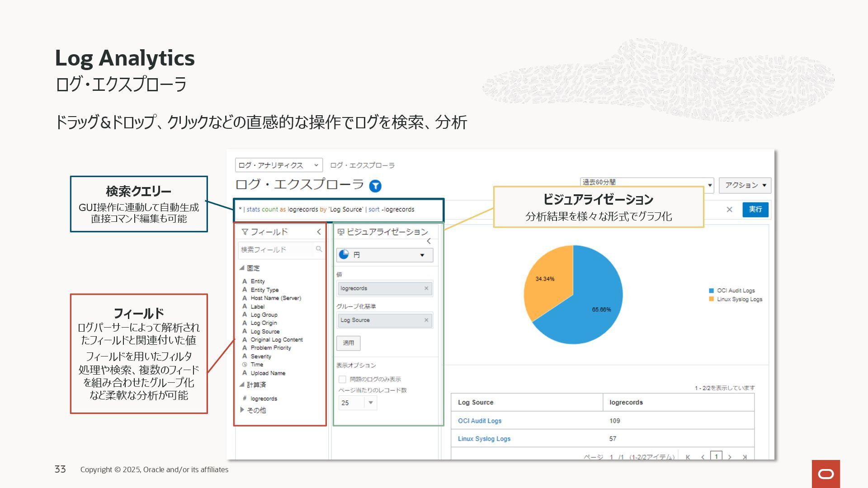Select the Entity field
The width and height of the screenshot is (868, 488).
point(258,281)
